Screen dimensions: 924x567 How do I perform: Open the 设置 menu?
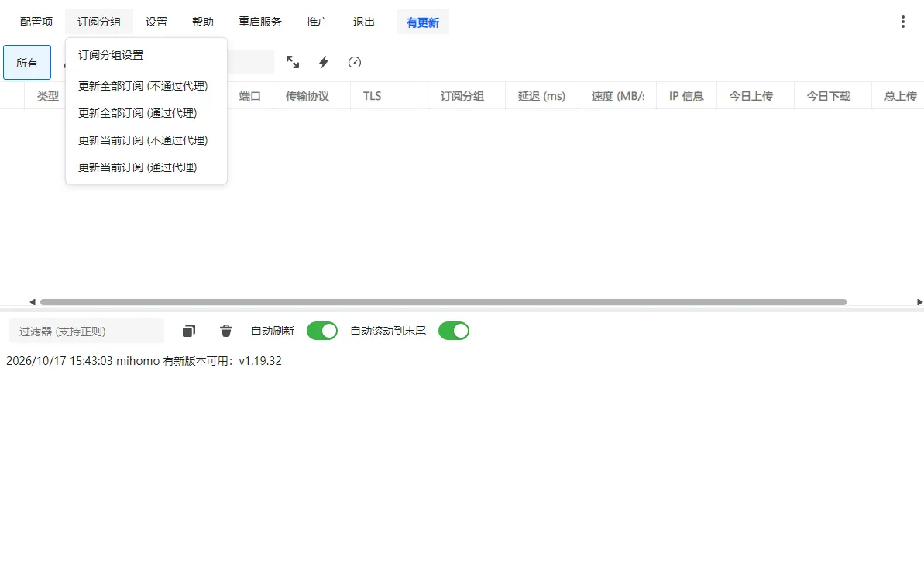point(156,22)
